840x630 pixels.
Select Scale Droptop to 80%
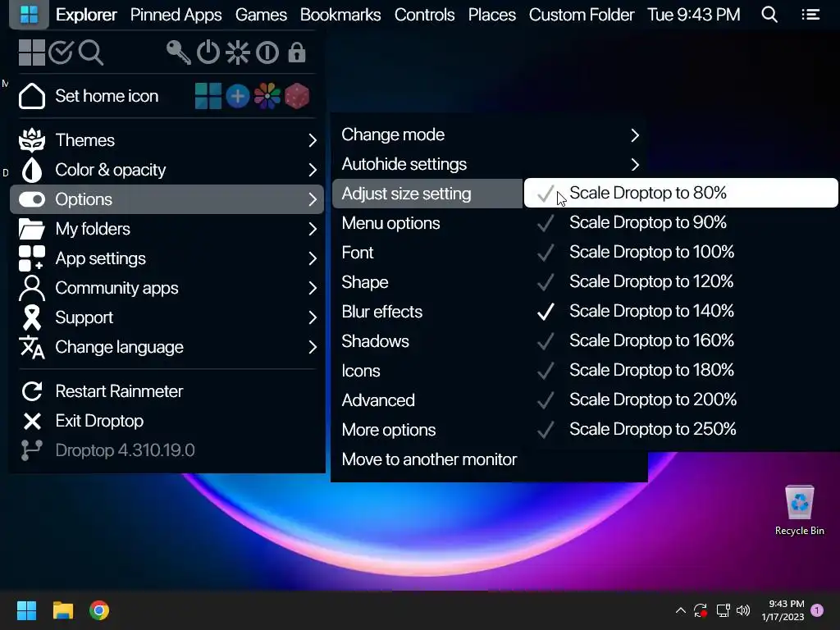(680, 193)
